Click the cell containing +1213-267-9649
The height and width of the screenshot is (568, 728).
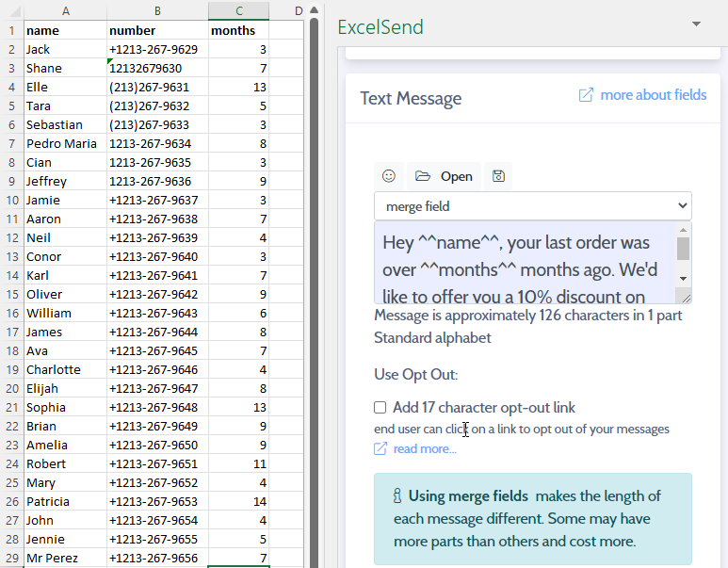click(x=158, y=427)
